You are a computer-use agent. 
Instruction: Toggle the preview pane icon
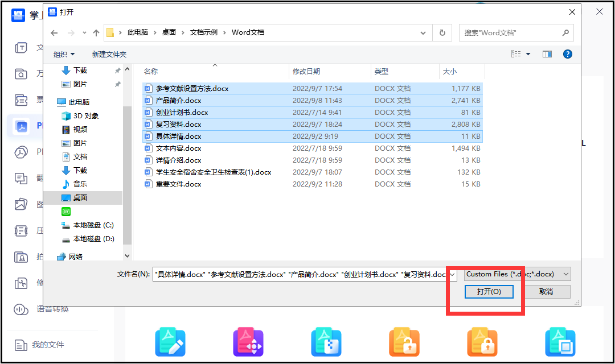point(547,54)
